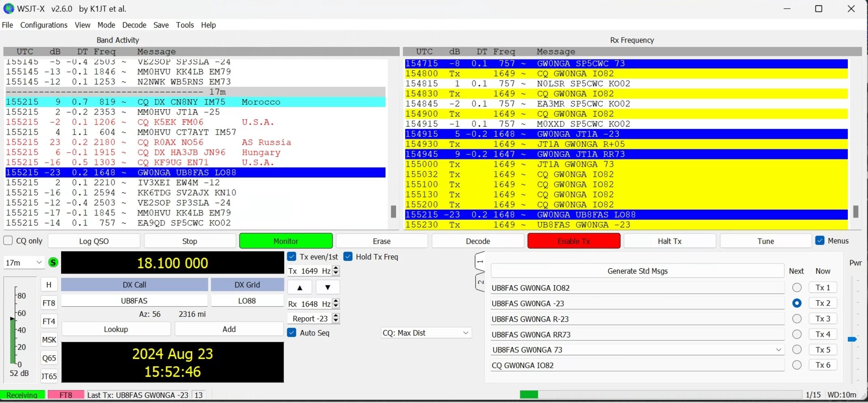Switch to message tab 2
Image resolution: width=868 pixels, height=403 pixels.
tap(480, 282)
